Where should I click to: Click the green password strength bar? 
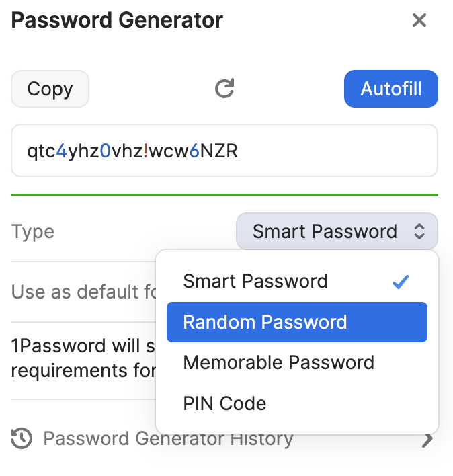click(224, 195)
